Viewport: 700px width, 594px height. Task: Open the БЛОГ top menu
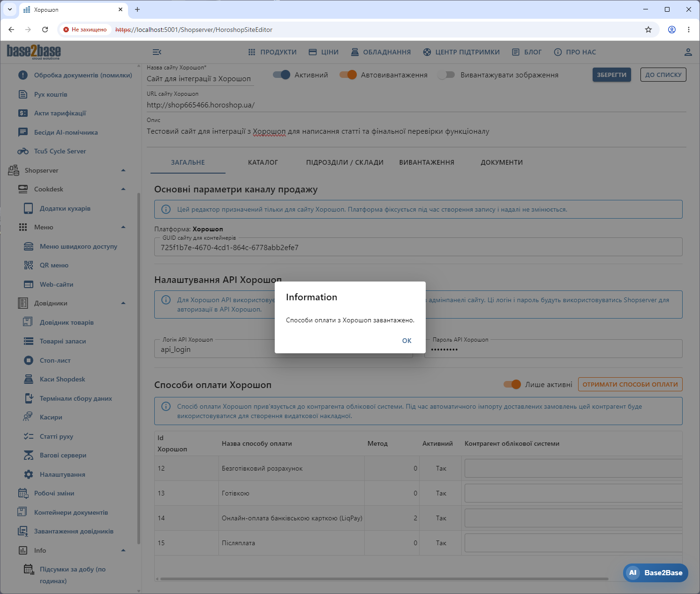[527, 52]
